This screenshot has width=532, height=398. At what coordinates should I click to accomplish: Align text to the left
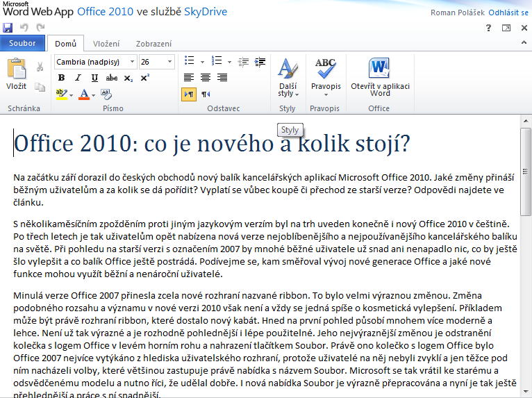pyautogui.click(x=189, y=77)
